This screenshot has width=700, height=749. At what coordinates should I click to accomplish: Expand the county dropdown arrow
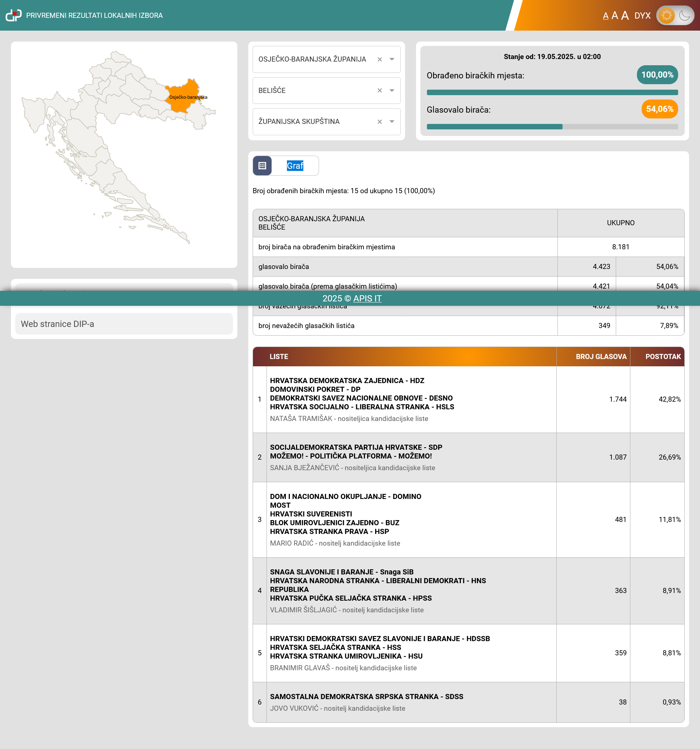(392, 59)
